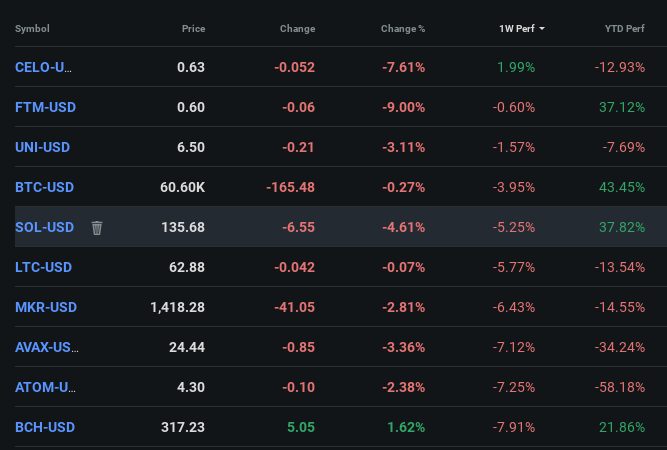Screen dimensions: 667x450
Task: Click the BCH change value 5.05
Action: pos(301,427)
